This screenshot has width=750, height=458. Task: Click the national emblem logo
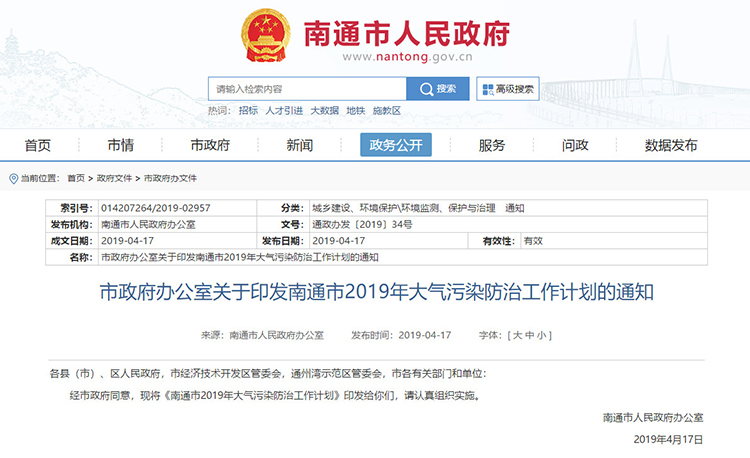(265, 36)
